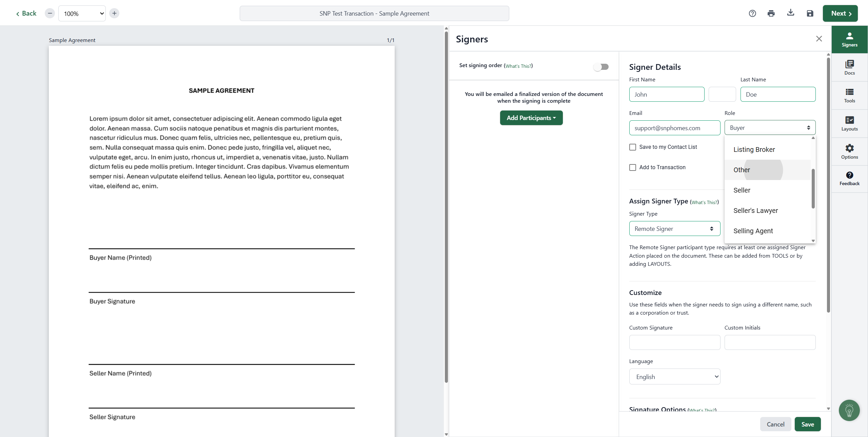Click the help question mark icon

(752, 14)
